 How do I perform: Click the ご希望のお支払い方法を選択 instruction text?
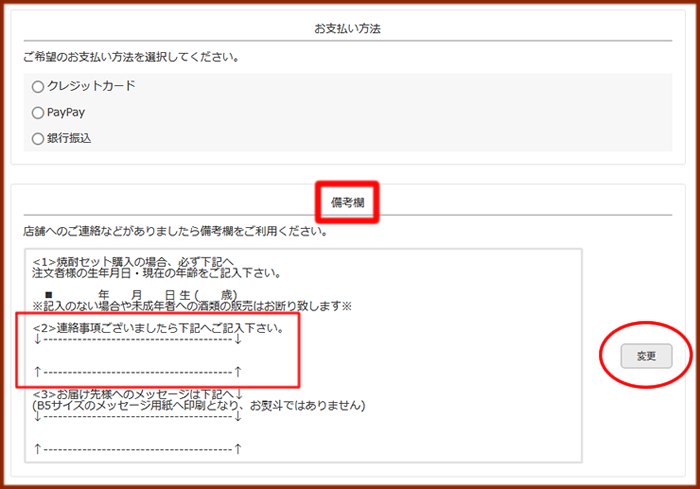131,57
